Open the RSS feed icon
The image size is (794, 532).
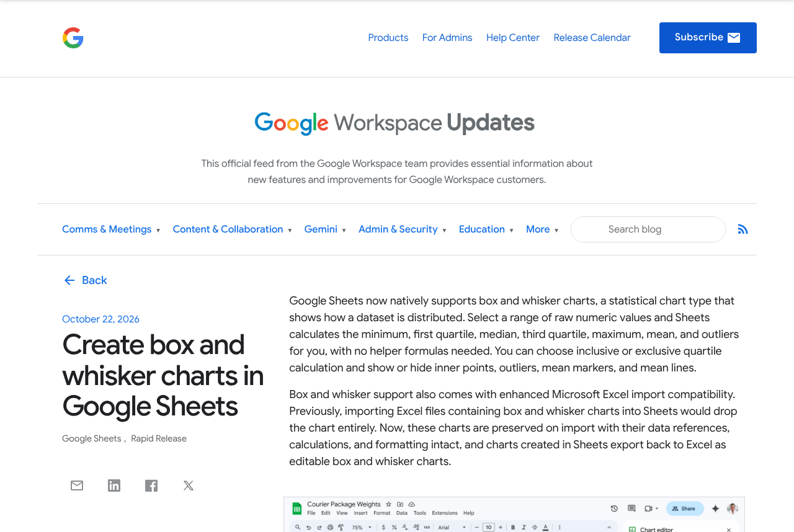point(743,229)
